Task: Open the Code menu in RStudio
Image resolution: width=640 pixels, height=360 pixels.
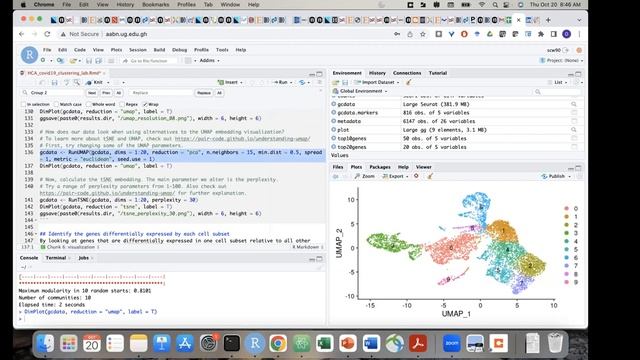Action: 80,50
